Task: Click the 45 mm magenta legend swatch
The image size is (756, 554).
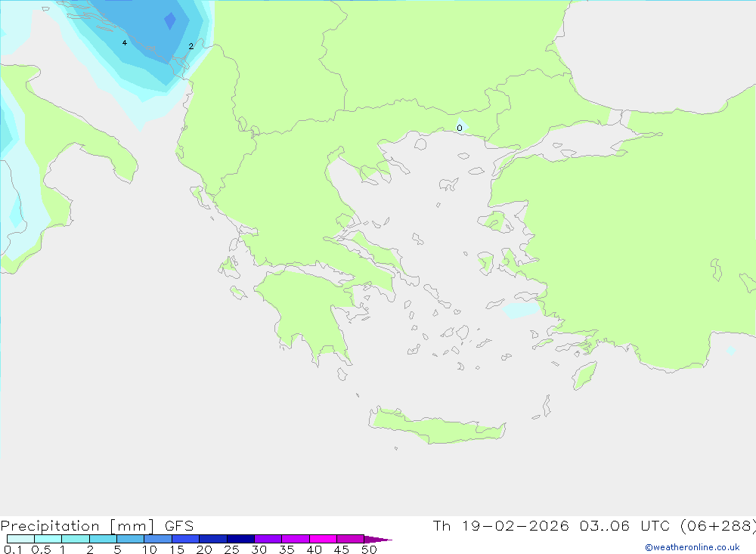Action: coord(350,539)
